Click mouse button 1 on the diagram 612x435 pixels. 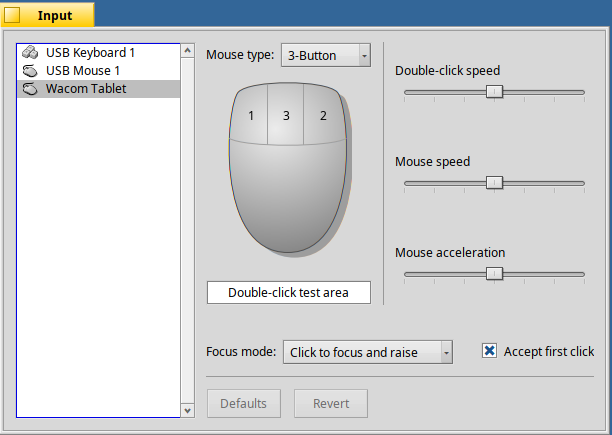[250, 115]
